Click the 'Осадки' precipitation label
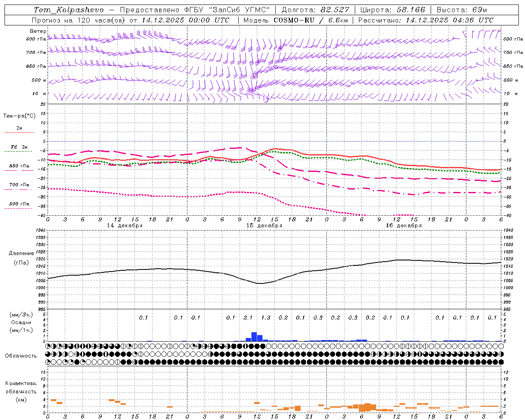525x420 pixels. point(21,322)
